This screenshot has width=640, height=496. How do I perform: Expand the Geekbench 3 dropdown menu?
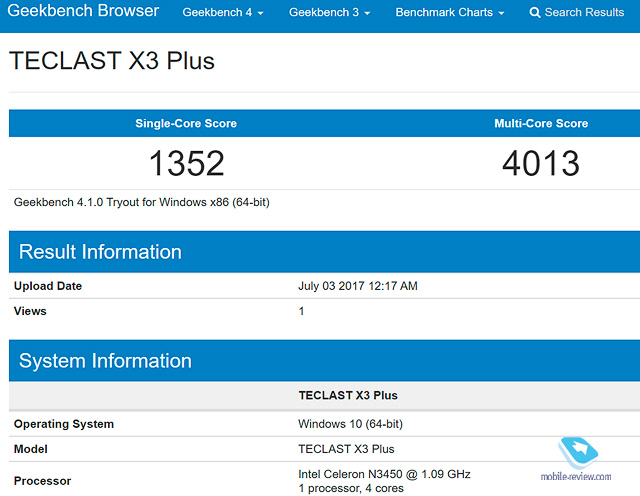pyautogui.click(x=329, y=12)
